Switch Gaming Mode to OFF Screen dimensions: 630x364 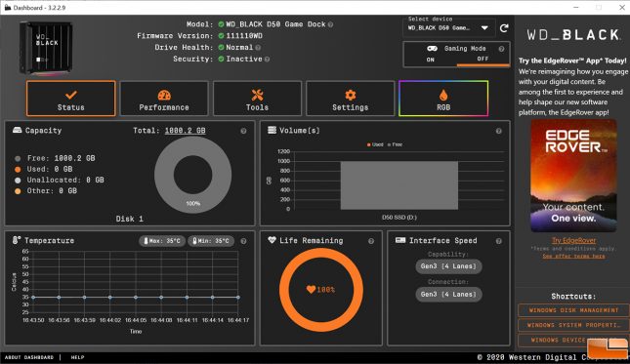(x=483, y=59)
